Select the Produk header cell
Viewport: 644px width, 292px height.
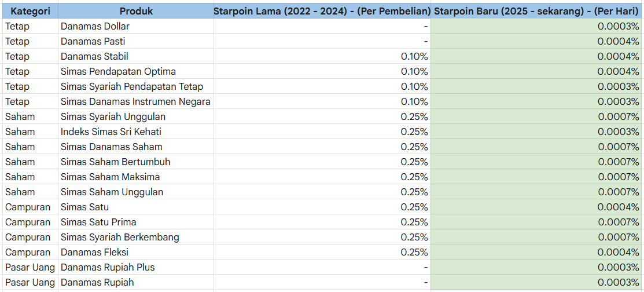click(x=136, y=11)
